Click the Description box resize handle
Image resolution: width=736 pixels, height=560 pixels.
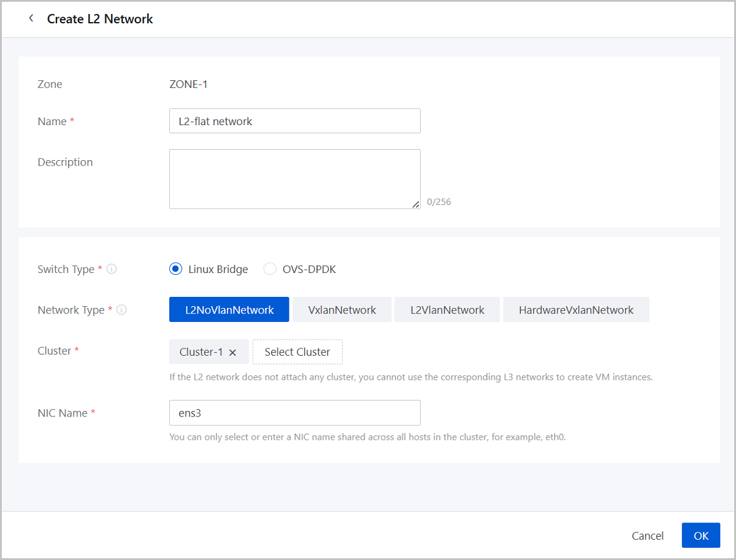(416, 204)
